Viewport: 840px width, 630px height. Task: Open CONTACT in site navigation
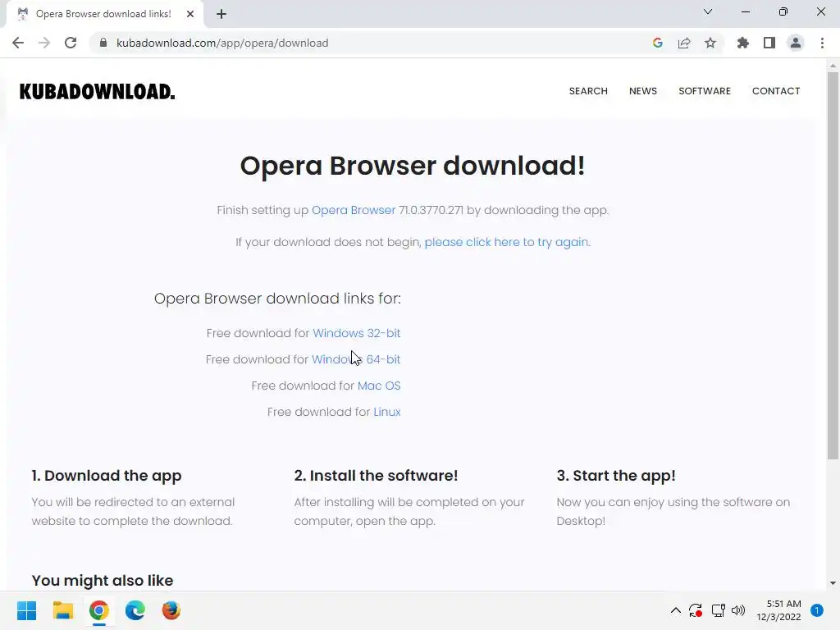pos(776,91)
